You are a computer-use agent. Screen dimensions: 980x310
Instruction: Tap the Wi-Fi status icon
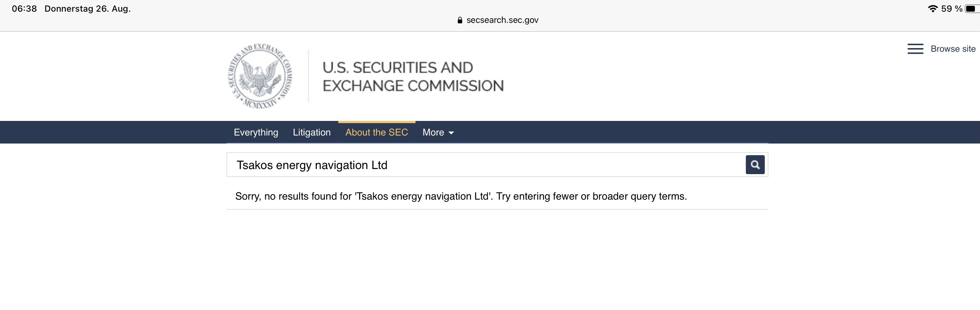pyautogui.click(x=932, y=9)
